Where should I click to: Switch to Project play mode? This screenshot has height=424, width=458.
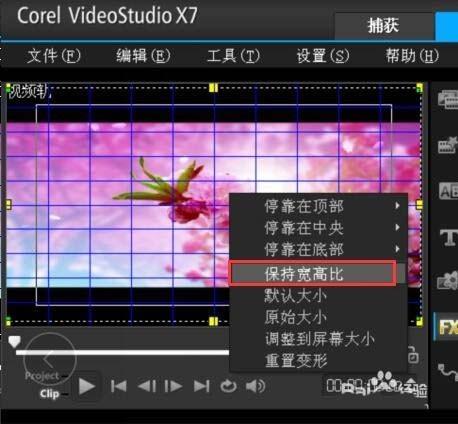pyautogui.click(x=42, y=376)
